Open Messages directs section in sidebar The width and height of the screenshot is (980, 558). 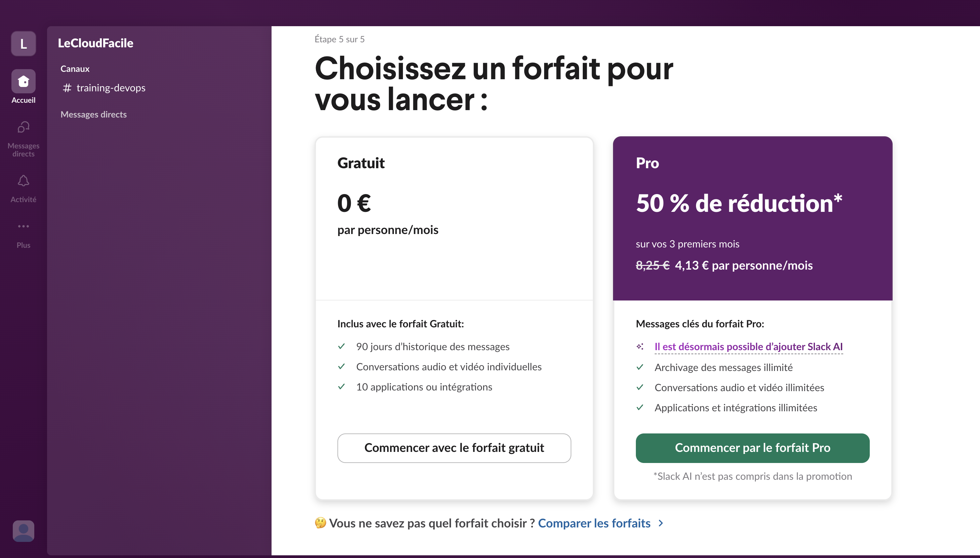point(93,114)
